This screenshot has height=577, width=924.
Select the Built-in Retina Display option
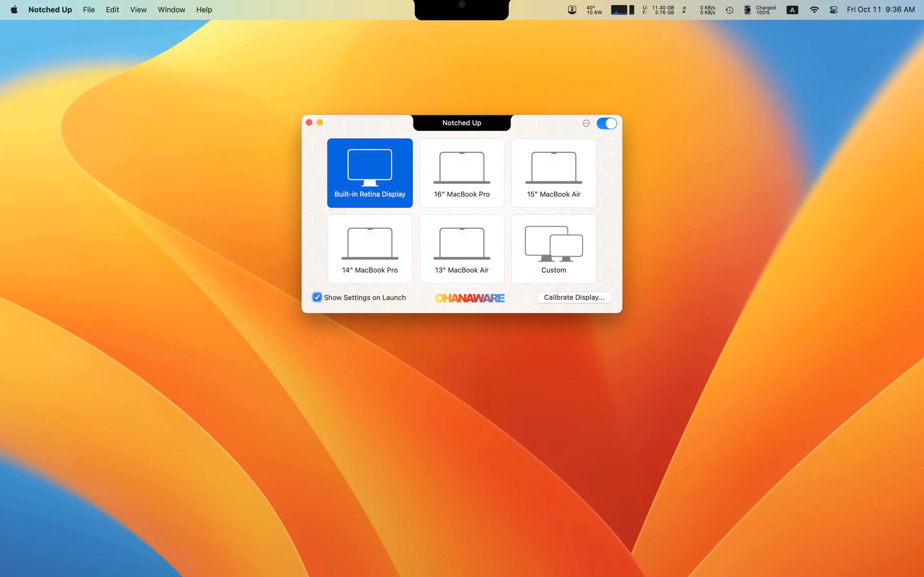pyautogui.click(x=370, y=173)
